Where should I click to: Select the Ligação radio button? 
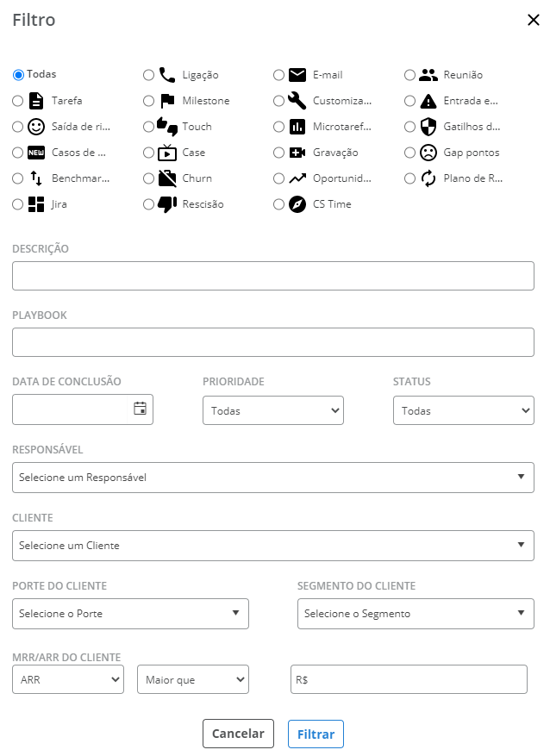pyautogui.click(x=149, y=75)
